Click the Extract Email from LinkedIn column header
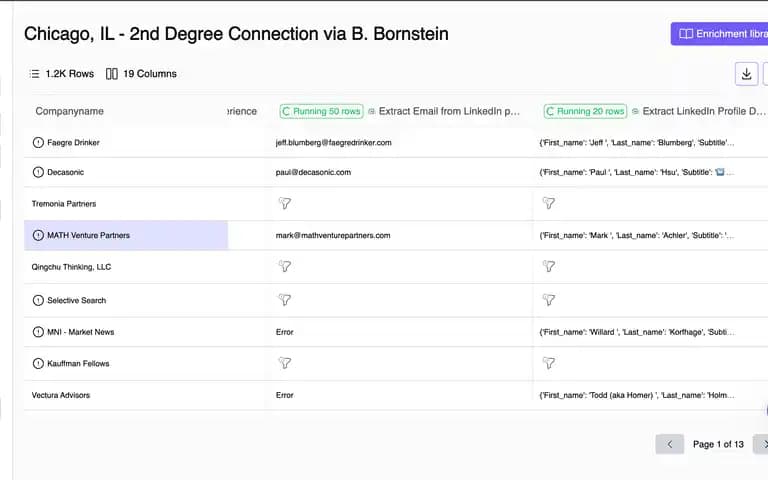The height and width of the screenshot is (480, 768). [449, 111]
